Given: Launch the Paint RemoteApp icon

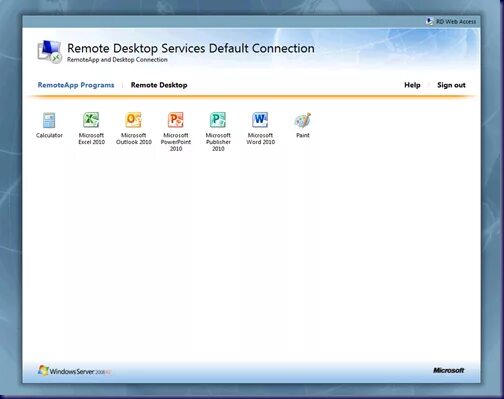Looking at the screenshot, I should (x=303, y=120).
